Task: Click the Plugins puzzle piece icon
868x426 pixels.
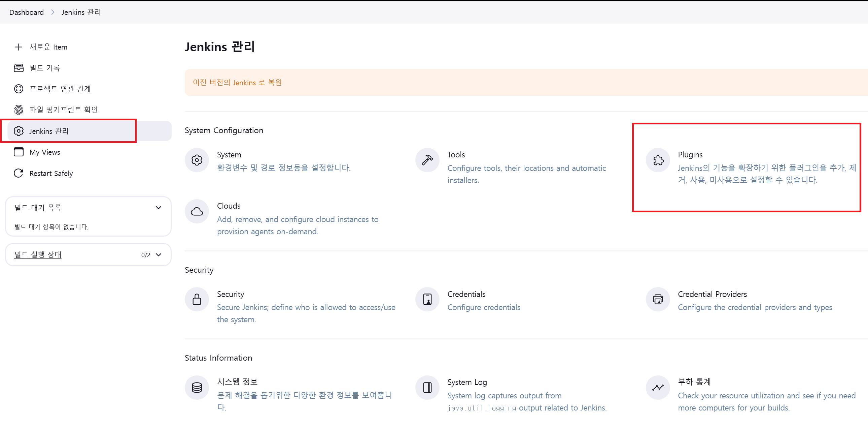Action: pyautogui.click(x=658, y=160)
